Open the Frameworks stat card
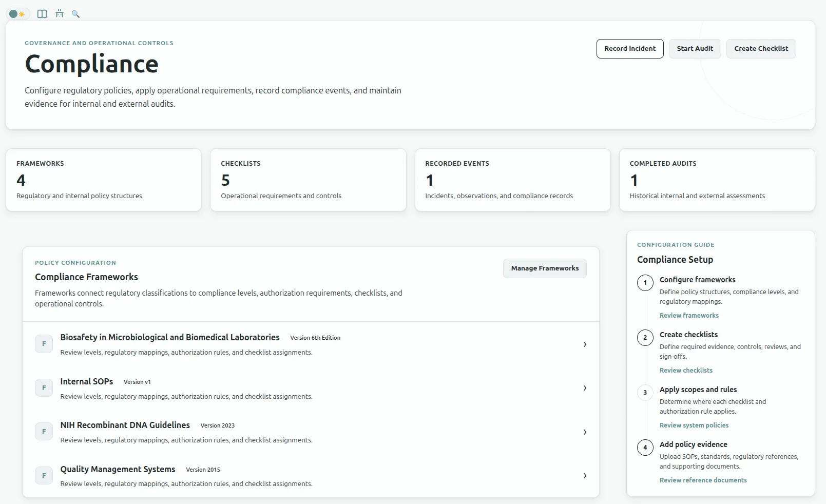The width and height of the screenshot is (826, 504). pyautogui.click(x=104, y=180)
